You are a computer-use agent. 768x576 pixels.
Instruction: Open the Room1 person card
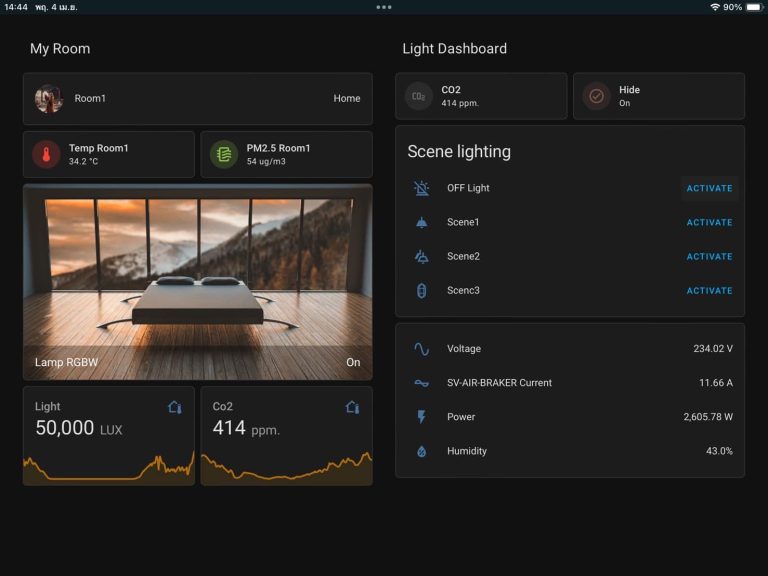[198, 99]
